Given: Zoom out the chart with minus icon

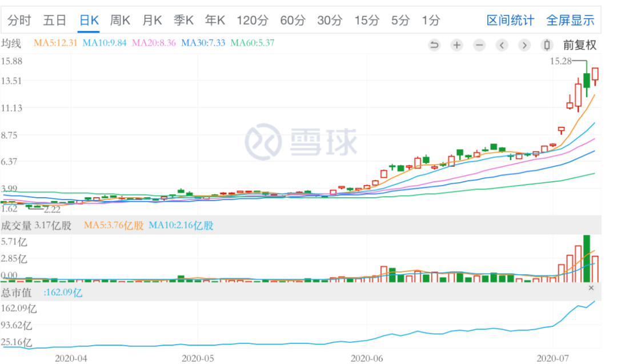Looking at the screenshot, I should [479, 45].
